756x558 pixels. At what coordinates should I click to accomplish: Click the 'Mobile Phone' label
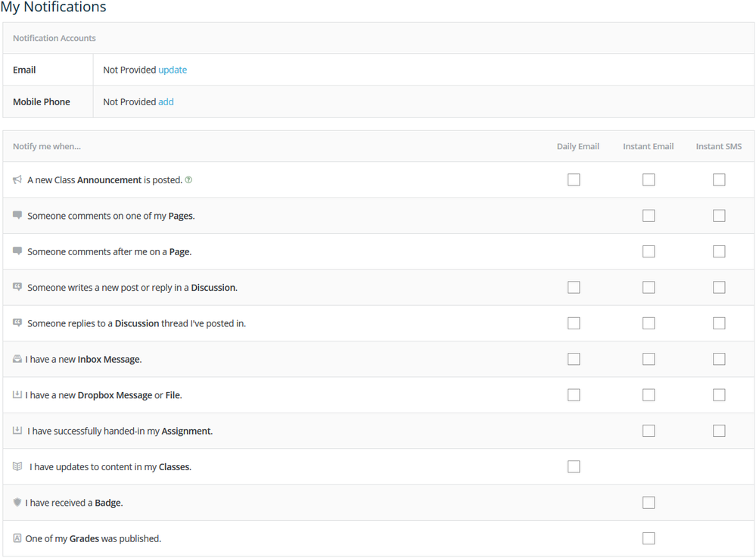pos(42,101)
